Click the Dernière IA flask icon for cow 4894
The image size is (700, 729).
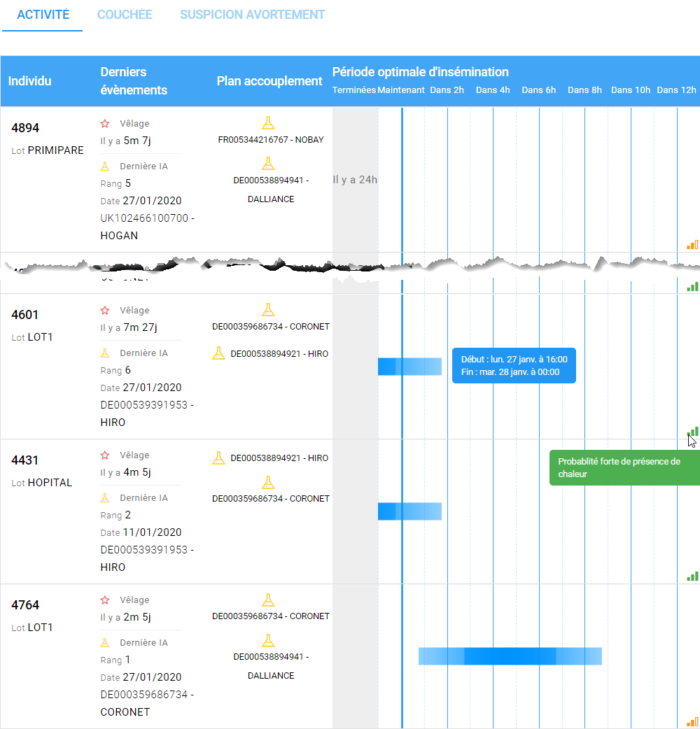pos(105,167)
